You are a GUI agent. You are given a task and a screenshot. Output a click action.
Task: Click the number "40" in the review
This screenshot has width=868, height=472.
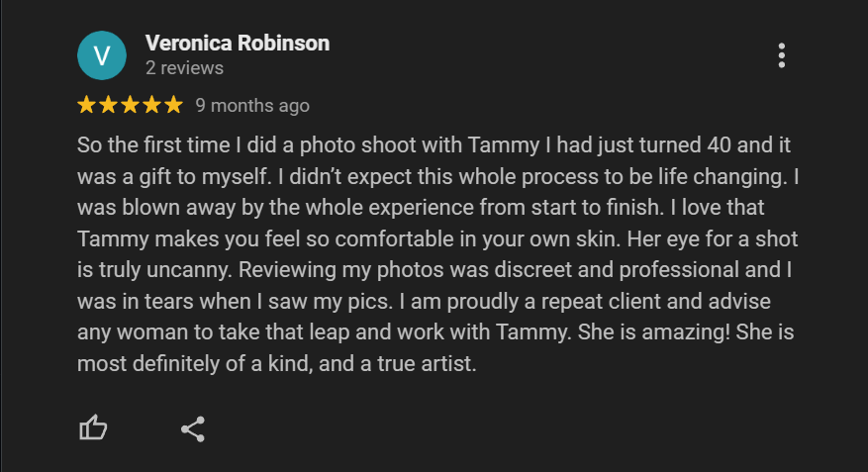(x=719, y=145)
